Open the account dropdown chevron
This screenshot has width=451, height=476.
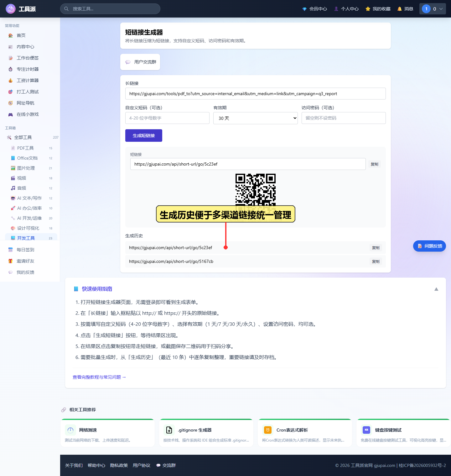click(x=441, y=9)
